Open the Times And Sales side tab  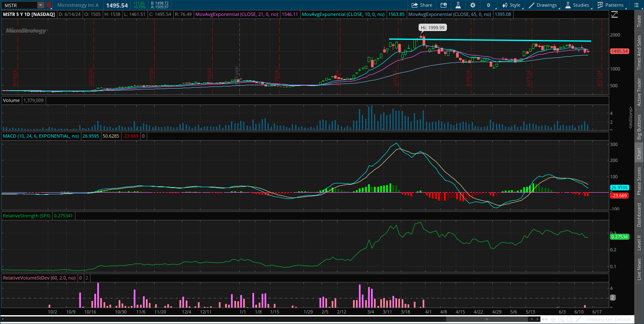click(x=639, y=52)
